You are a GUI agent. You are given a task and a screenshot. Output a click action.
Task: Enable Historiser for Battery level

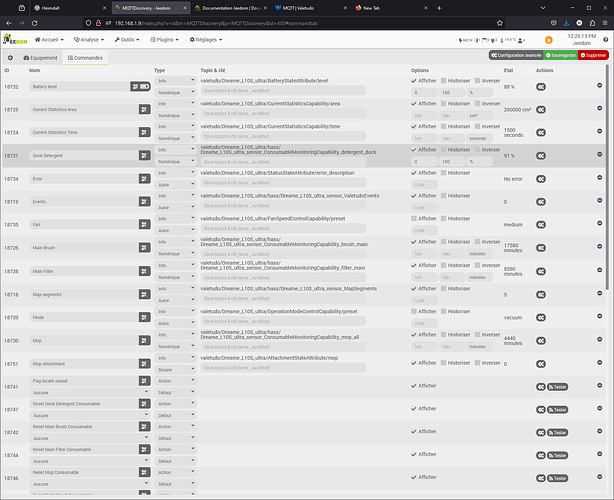click(445, 81)
